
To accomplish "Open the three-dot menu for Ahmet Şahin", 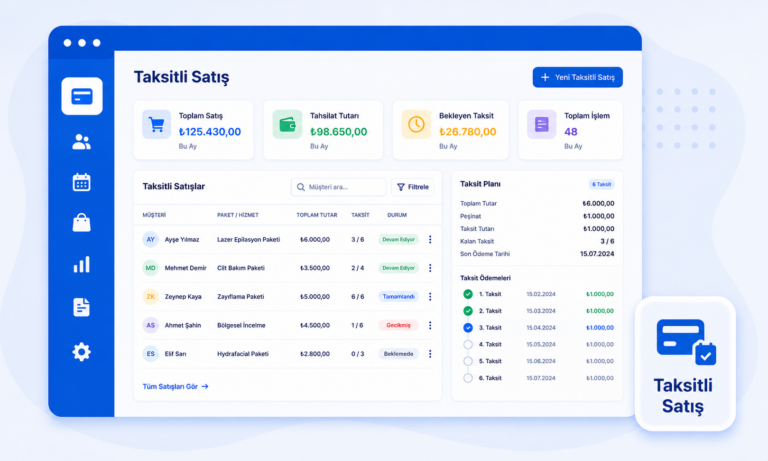I will (430, 325).
